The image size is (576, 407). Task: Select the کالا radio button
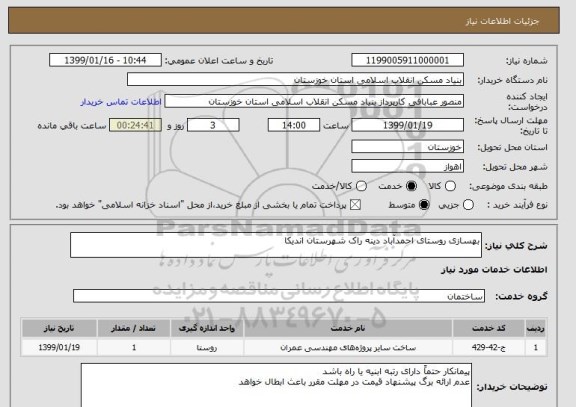[x=450, y=186]
